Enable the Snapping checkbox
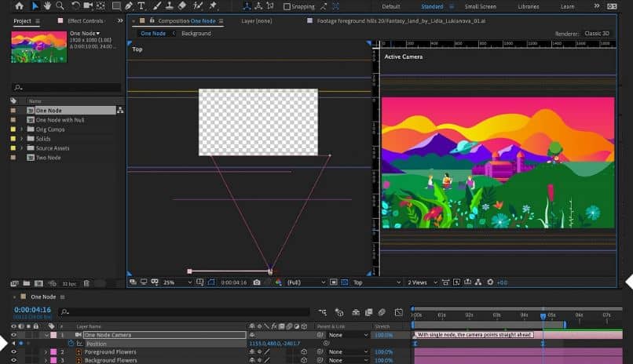Image resolution: width=633 pixels, height=364 pixels. click(287, 6)
